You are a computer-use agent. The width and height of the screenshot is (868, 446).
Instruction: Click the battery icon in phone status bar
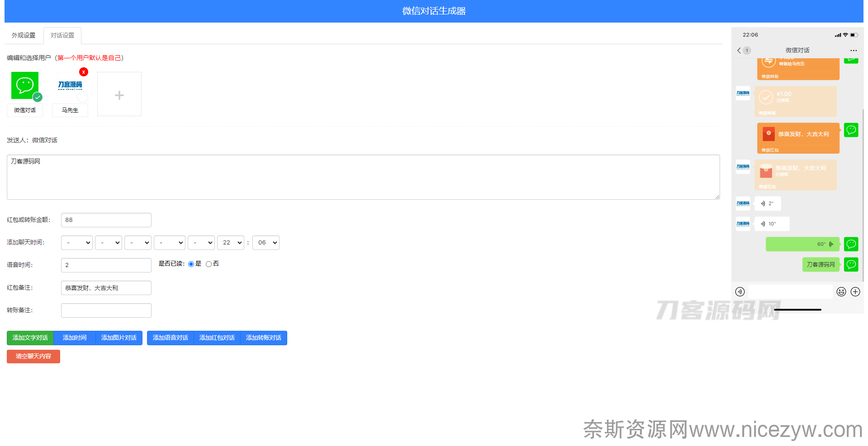coord(854,35)
